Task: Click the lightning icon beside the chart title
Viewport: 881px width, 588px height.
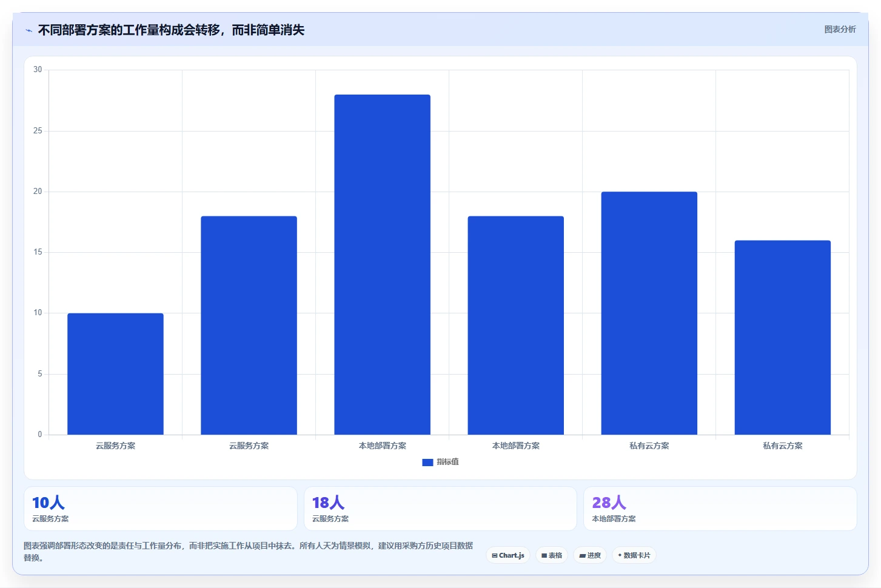Action: (x=28, y=30)
